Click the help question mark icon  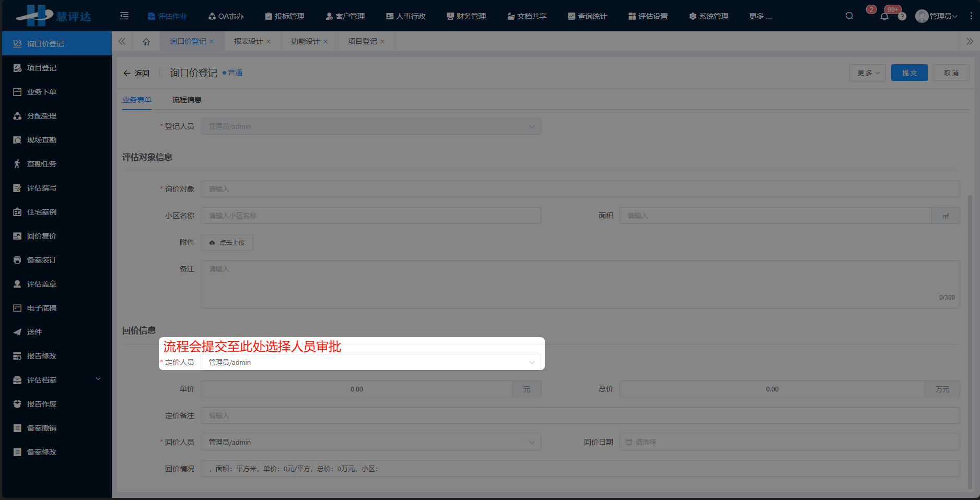tap(902, 16)
